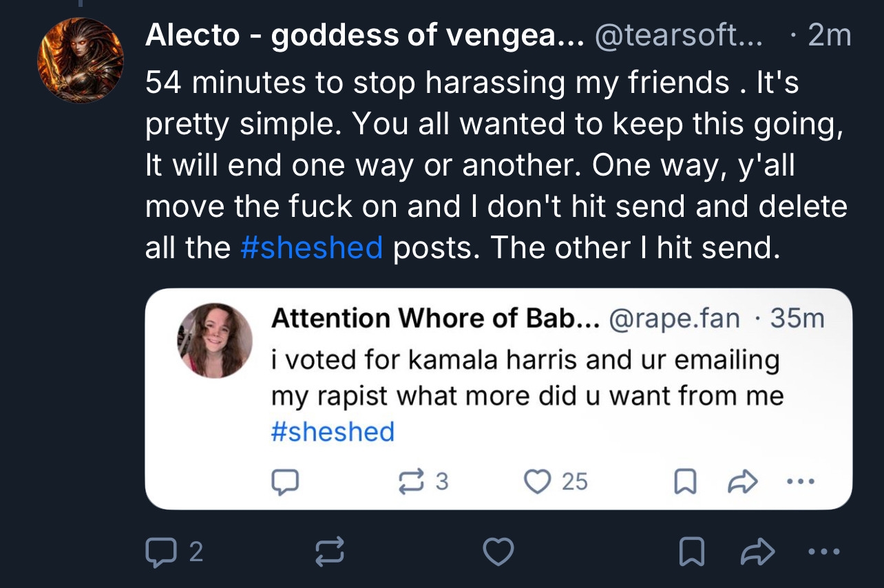Image resolution: width=884 pixels, height=588 pixels.
Task: Like the quoted post with 25 likes
Action: coord(538,482)
